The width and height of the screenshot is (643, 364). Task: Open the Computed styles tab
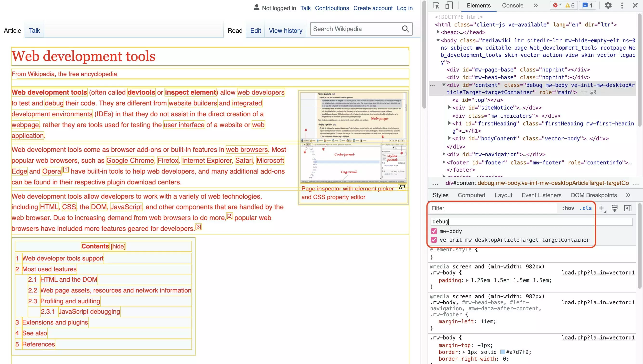[472, 195]
